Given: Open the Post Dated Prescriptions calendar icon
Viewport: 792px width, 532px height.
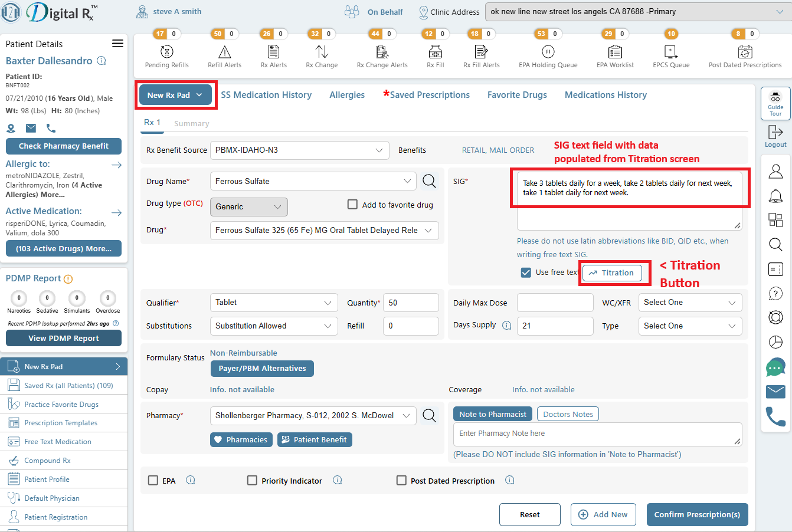Looking at the screenshot, I should (x=745, y=51).
